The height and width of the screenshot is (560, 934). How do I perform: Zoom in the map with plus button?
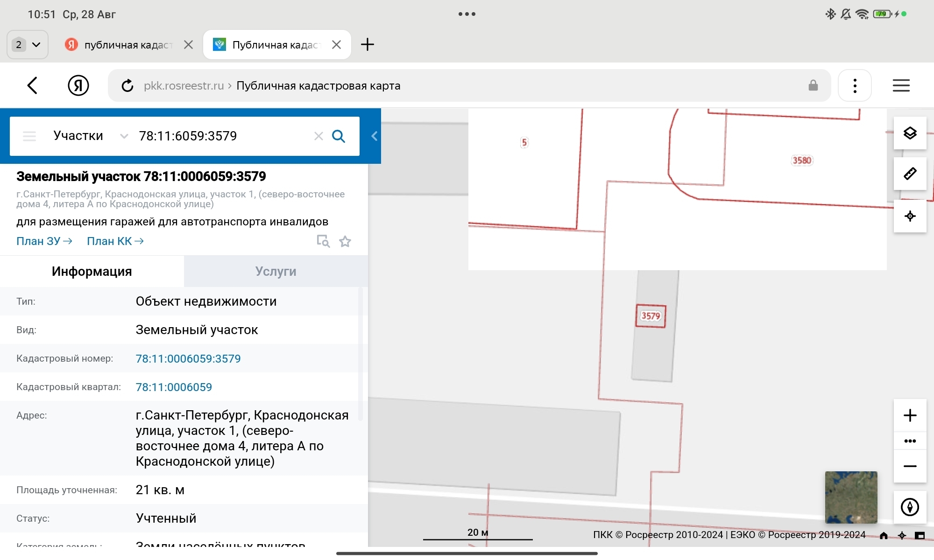click(x=910, y=415)
